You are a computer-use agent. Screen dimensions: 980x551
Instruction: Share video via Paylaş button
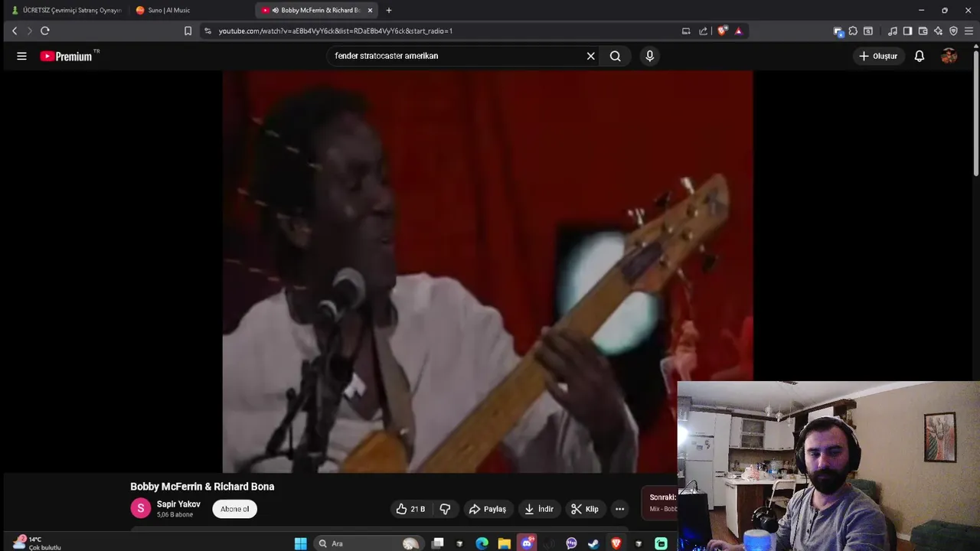pyautogui.click(x=488, y=509)
